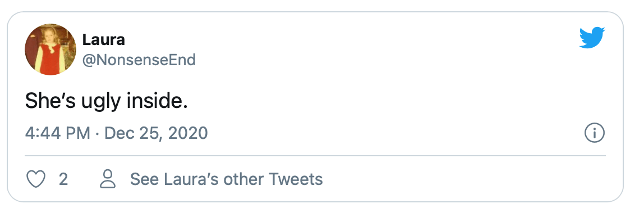Click the person silhouette icon

[x=108, y=179]
